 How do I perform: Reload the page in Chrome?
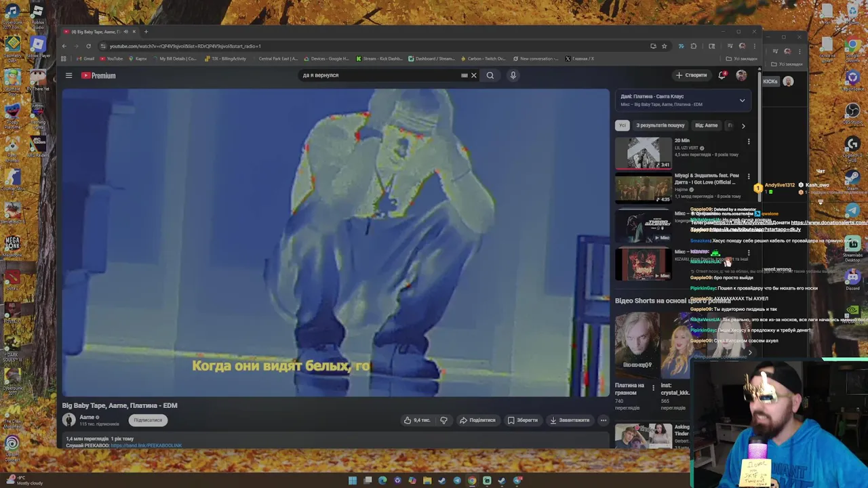[x=88, y=46]
